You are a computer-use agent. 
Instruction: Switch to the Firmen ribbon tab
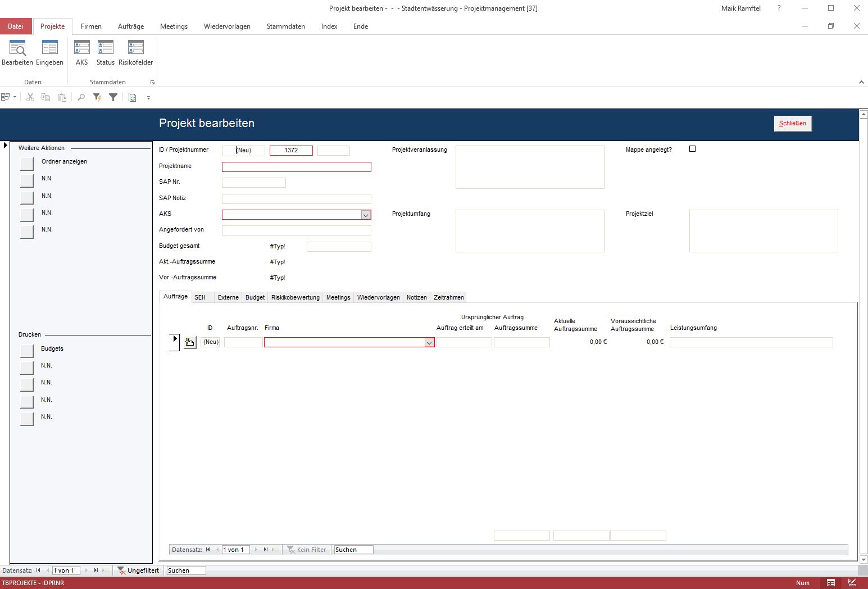click(x=91, y=26)
